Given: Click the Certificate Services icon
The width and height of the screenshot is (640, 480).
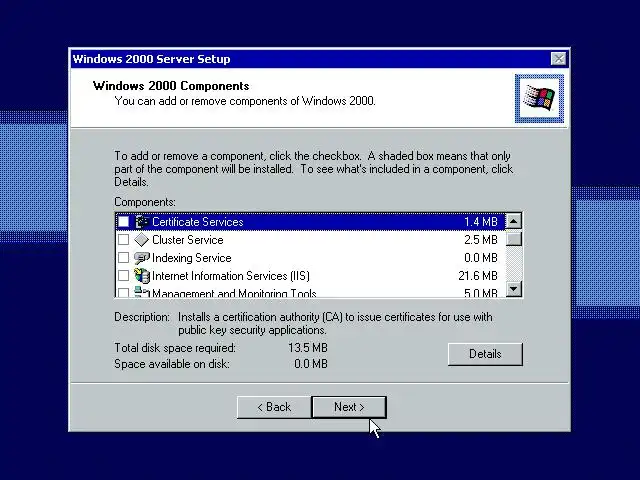Looking at the screenshot, I should pyautogui.click(x=141, y=222).
